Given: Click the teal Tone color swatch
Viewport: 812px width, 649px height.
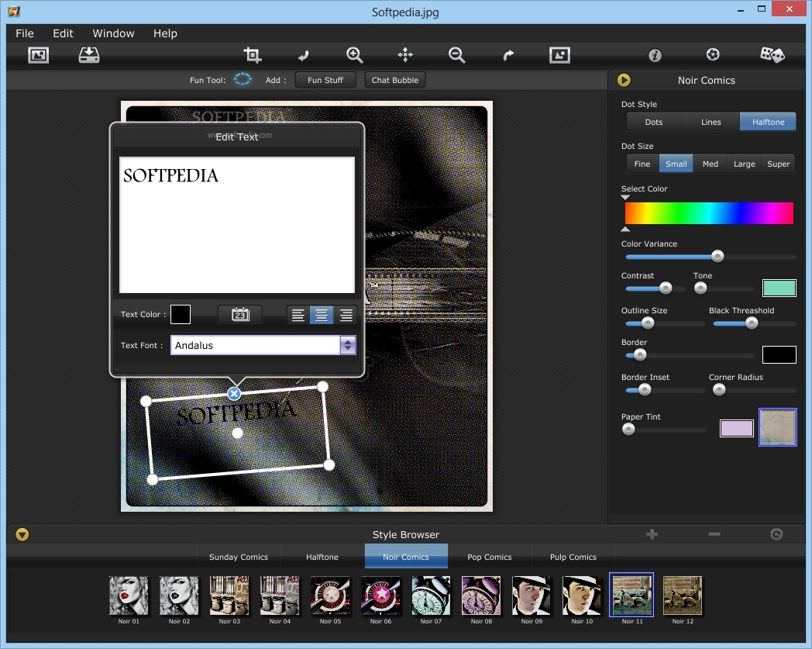Looking at the screenshot, I should (779, 288).
